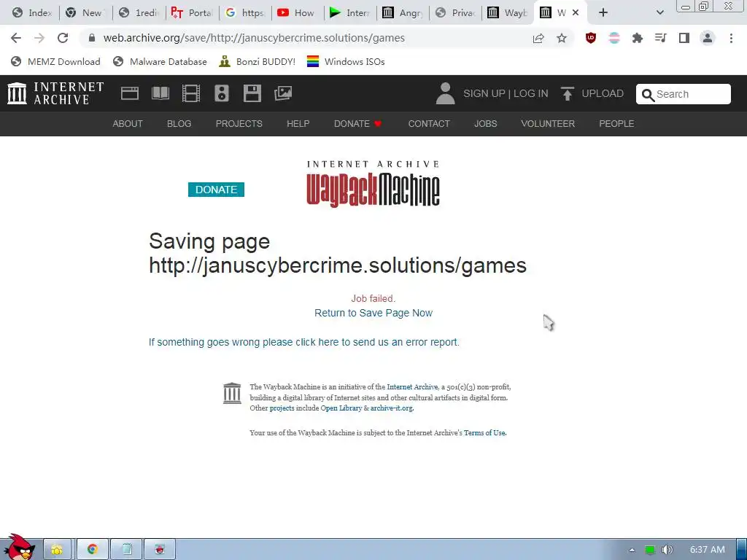Open the Video film strip icon

[191, 93]
